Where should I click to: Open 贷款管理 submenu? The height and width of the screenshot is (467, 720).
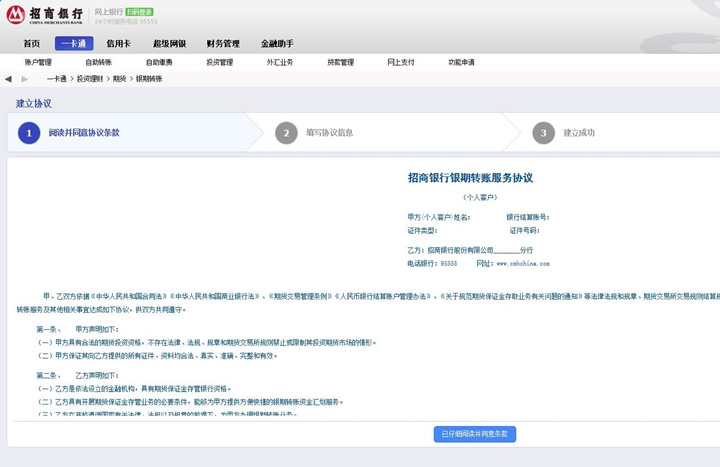pos(340,62)
